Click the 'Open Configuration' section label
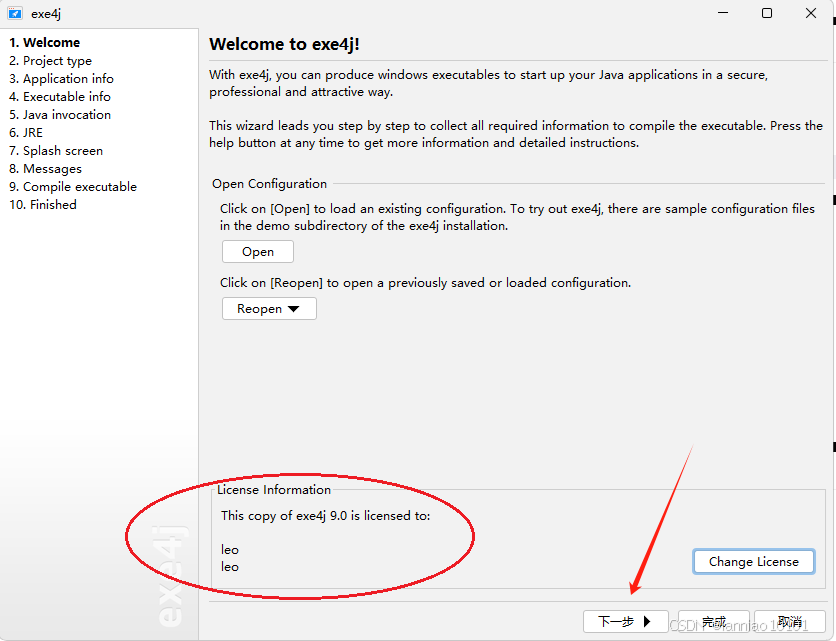 pyautogui.click(x=269, y=184)
